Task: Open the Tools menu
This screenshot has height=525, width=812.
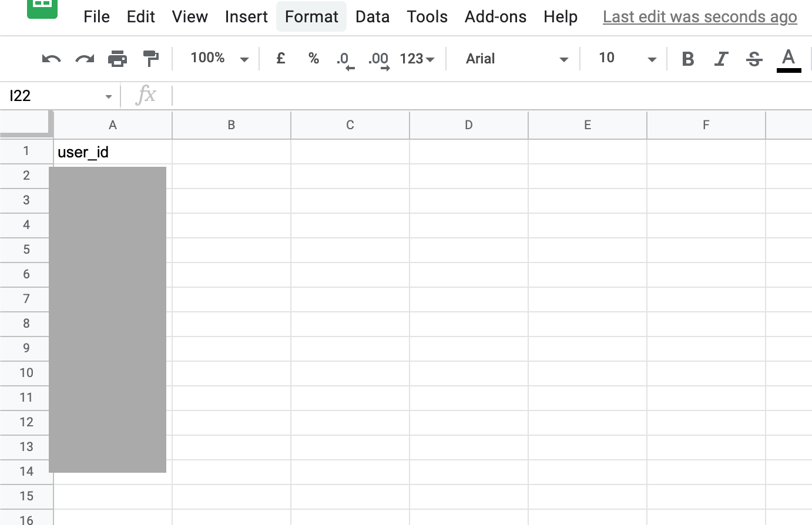Action: coord(427,16)
